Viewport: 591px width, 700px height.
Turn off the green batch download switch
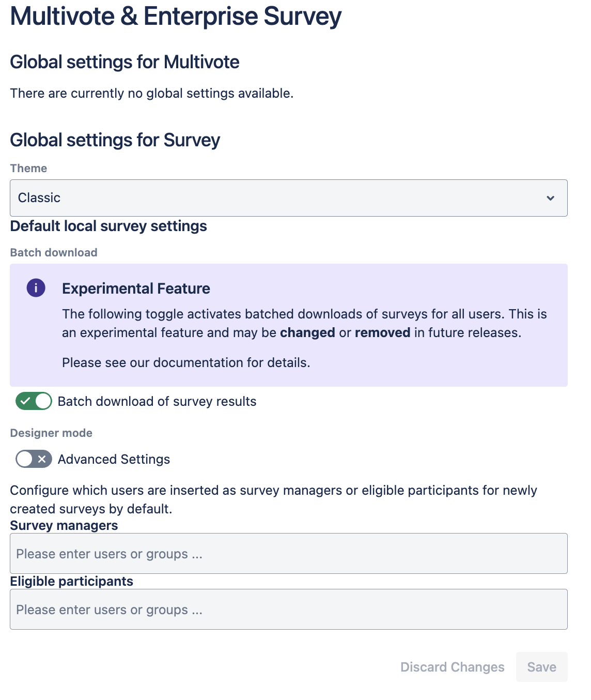pos(34,401)
